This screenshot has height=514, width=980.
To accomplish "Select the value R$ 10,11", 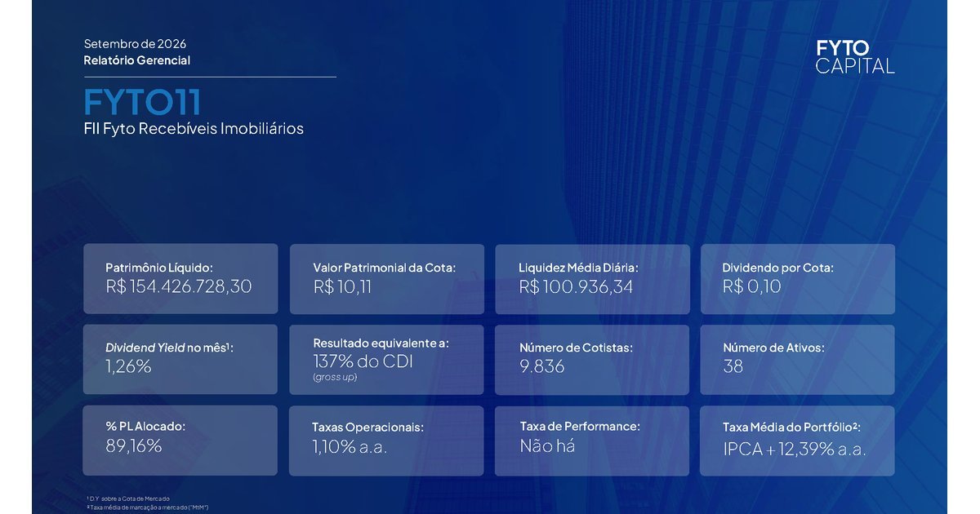I will pos(342,286).
